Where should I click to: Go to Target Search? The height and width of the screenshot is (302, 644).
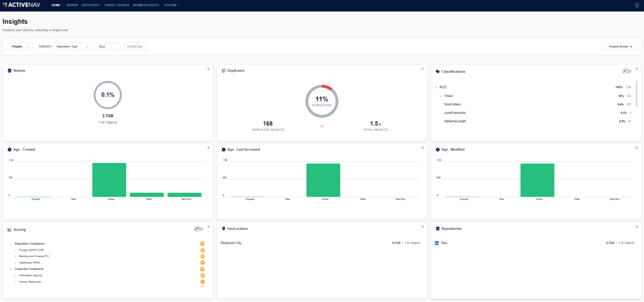tap(117, 5)
